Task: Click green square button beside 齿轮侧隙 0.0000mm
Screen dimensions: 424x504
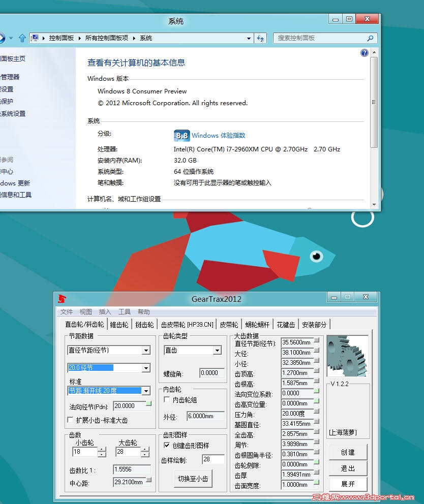Action: (x=317, y=462)
